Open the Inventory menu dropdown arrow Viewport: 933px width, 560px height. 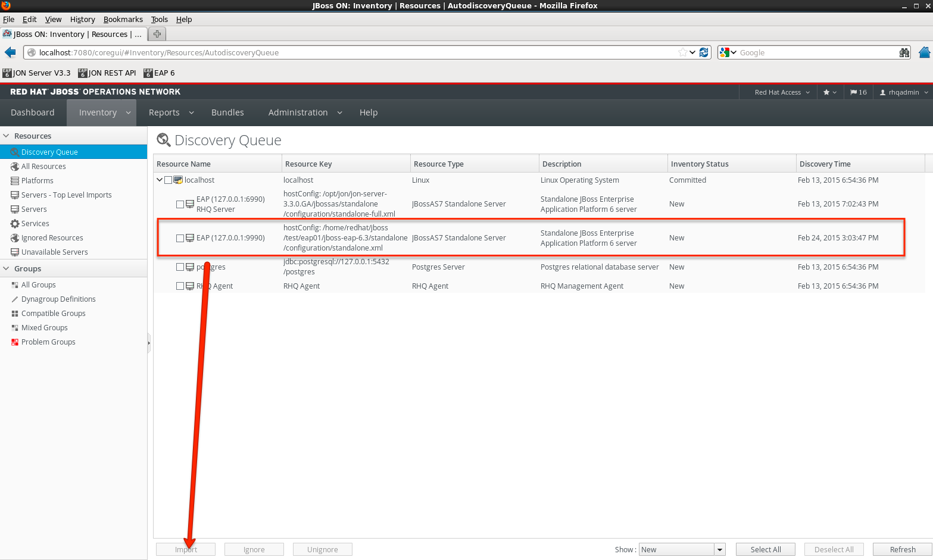(128, 112)
